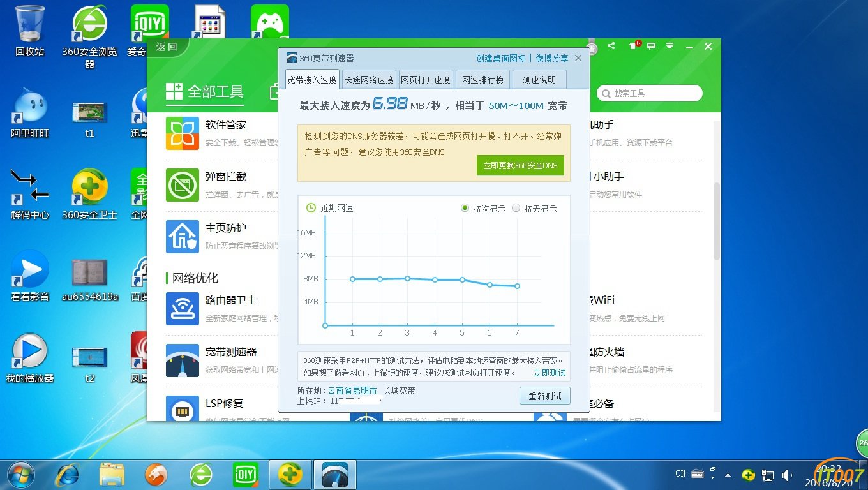Open 360 browser icon on taskbar
868x490 pixels.
pyautogui.click(x=202, y=475)
